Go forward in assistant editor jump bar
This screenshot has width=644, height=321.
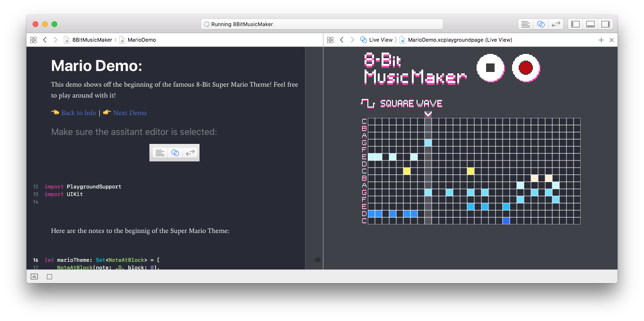coord(352,40)
